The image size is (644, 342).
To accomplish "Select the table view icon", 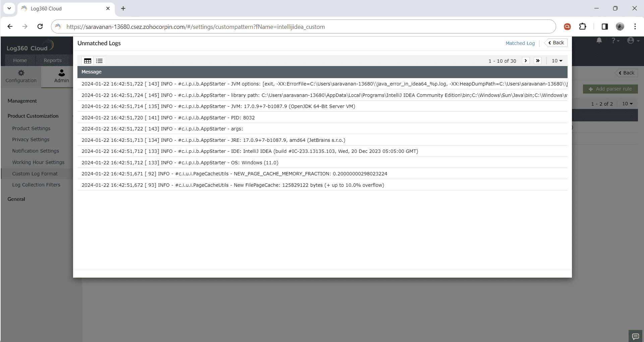I will (87, 61).
